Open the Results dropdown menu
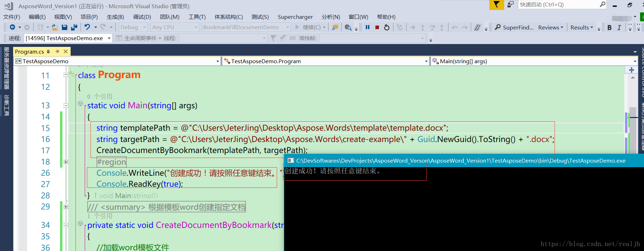The height and width of the screenshot is (251, 644). point(582,27)
